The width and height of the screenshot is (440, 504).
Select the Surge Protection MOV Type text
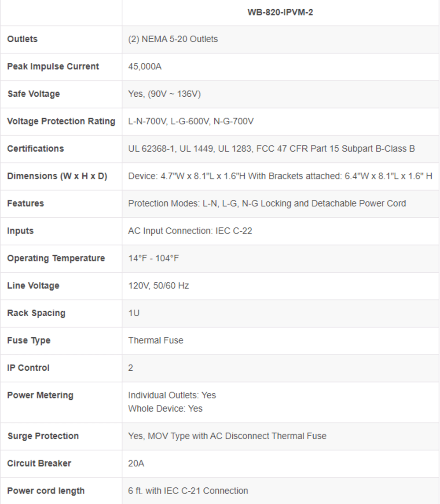pos(227,436)
